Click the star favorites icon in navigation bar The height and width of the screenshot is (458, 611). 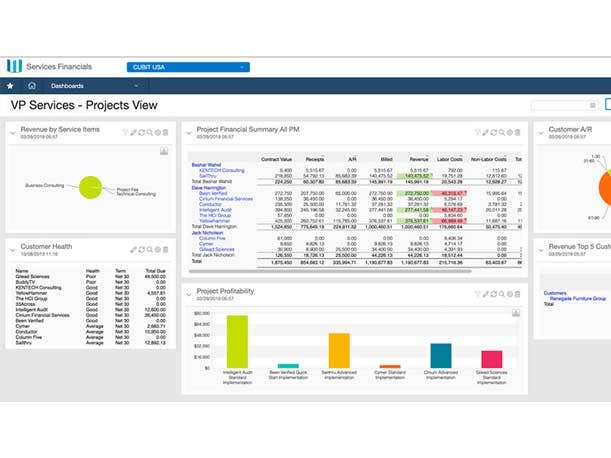pos(10,86)
